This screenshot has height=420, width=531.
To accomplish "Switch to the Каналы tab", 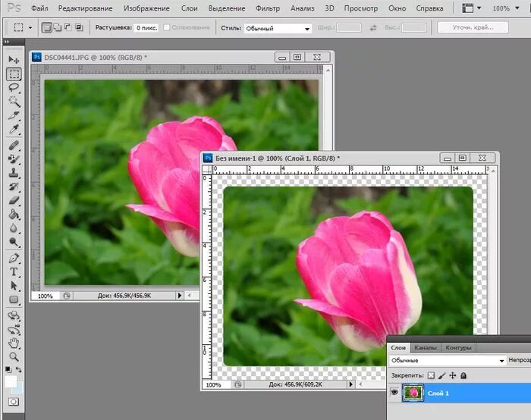I will (426, 347).
